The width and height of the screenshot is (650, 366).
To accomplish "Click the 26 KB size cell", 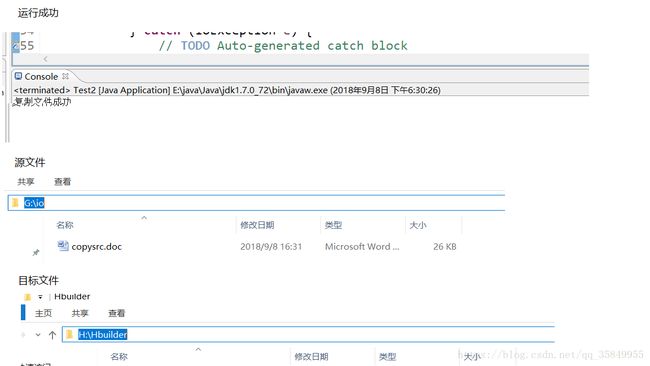I will [445, 247].
